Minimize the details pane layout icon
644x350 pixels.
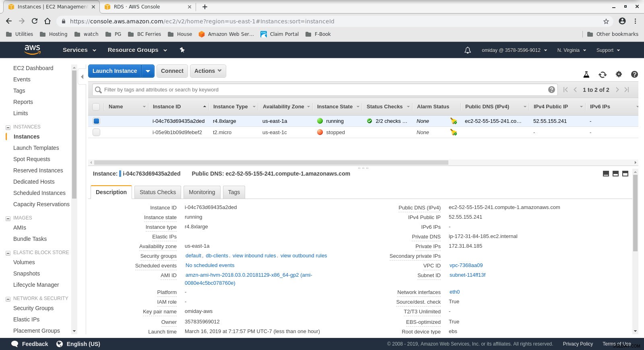pos(606,174)
